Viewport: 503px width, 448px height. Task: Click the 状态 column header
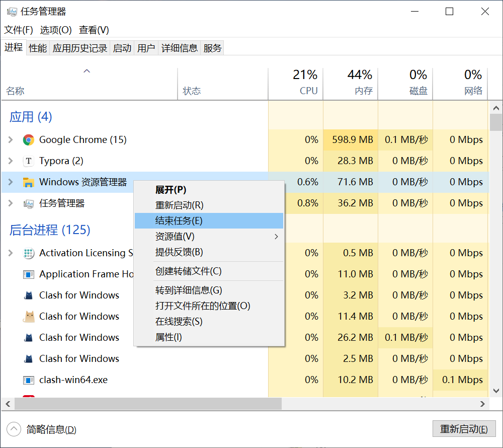point(223,84)
